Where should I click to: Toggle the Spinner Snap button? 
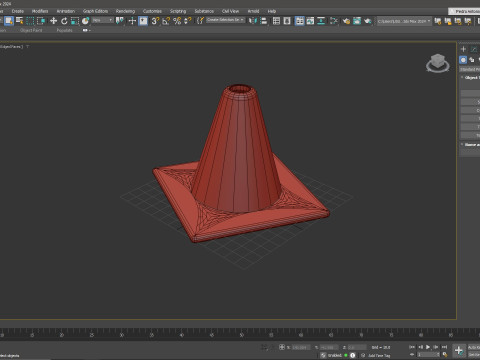[188, 21]
